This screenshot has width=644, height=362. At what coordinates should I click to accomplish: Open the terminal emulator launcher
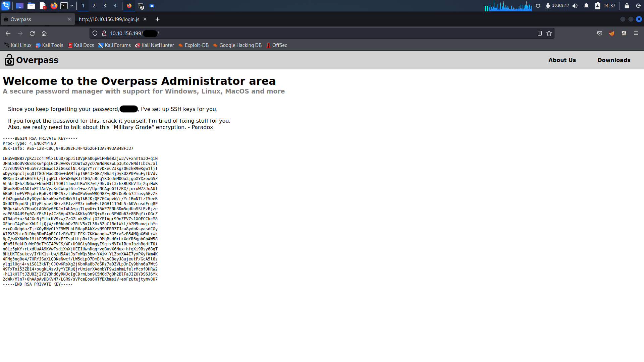coord(64,6)
